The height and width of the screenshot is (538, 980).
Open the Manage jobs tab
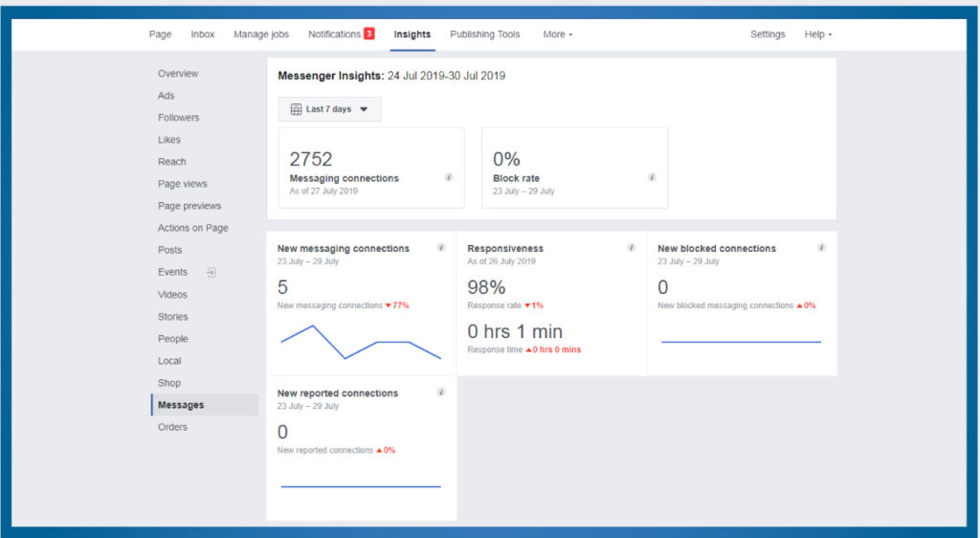click(x=261, y=34)
